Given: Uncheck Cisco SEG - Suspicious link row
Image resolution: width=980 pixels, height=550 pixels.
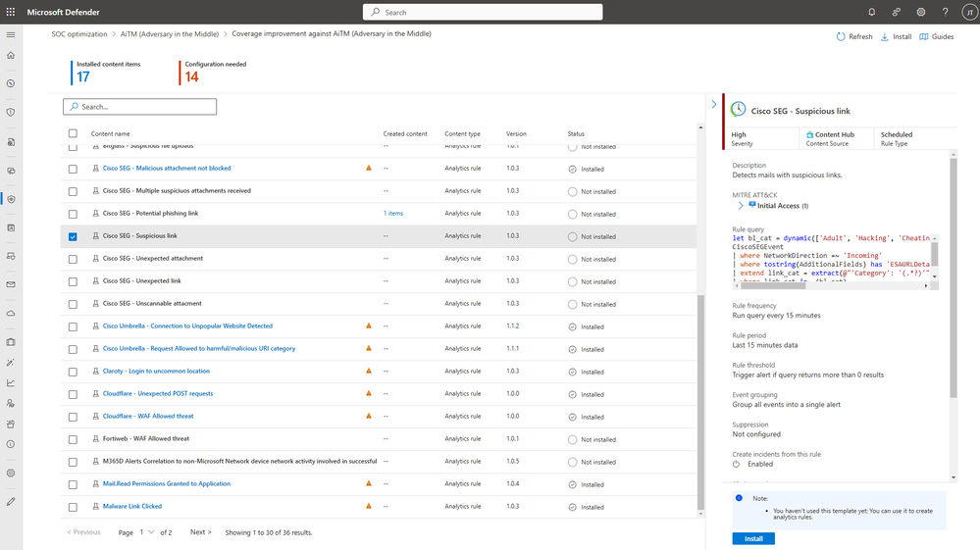Looking at the screenshot, I should (x=74, y=236).
